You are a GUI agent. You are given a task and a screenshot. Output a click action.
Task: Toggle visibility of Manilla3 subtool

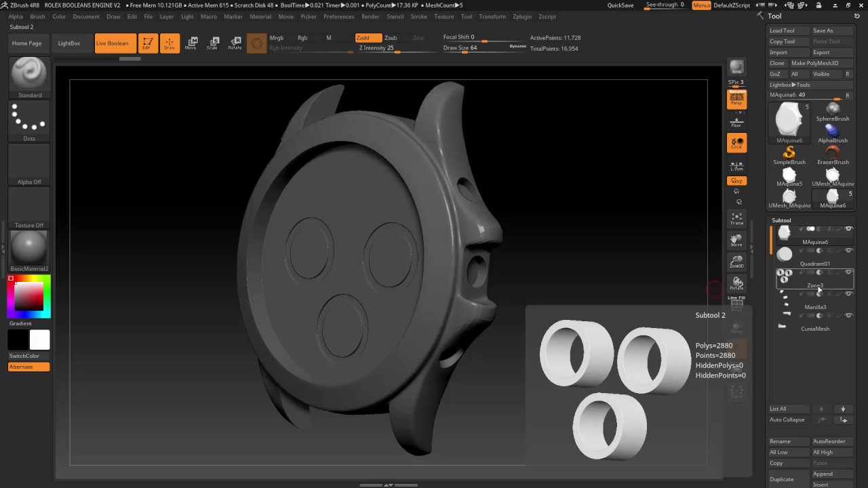848,294
